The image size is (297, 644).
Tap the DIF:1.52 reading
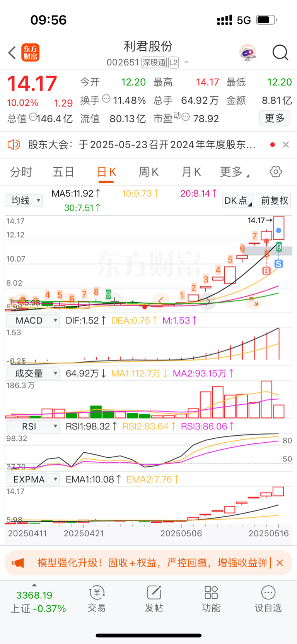tap(86, 320)
